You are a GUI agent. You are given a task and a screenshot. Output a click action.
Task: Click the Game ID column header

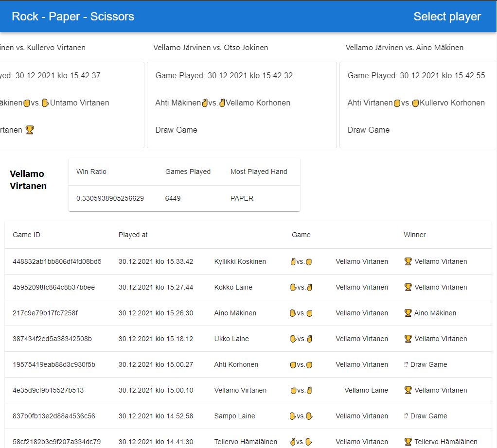26,235
